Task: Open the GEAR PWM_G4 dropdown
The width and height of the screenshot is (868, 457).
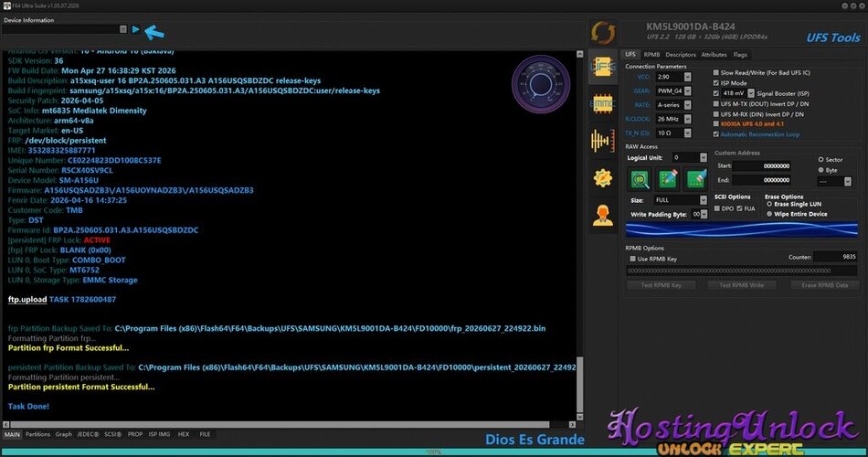Action: click(x=687, y=90)
